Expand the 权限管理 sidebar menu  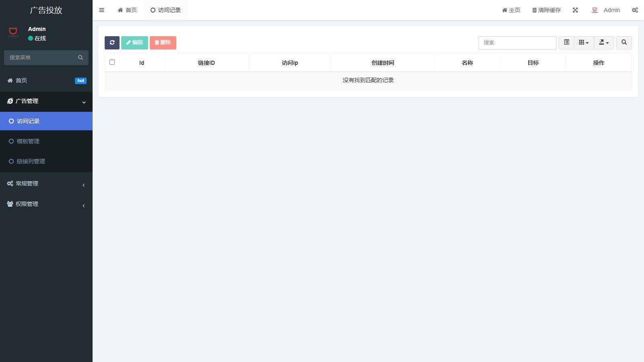[x=46, y=204]
